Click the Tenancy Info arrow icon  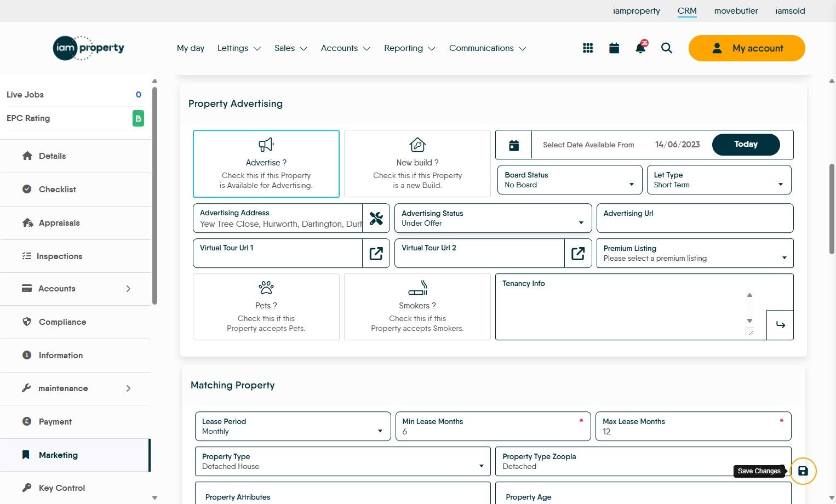[780, 325]
